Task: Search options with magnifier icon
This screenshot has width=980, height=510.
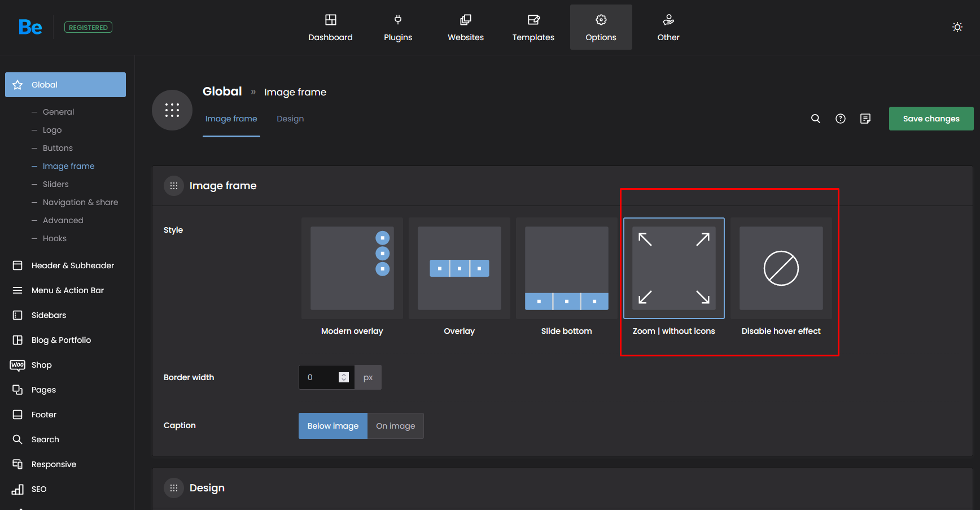Action: (816, 119)
